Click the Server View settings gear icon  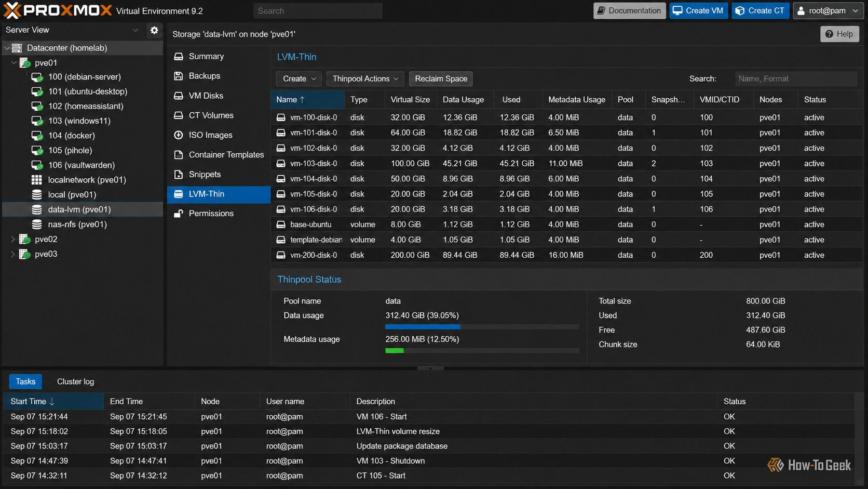point(154,30)
